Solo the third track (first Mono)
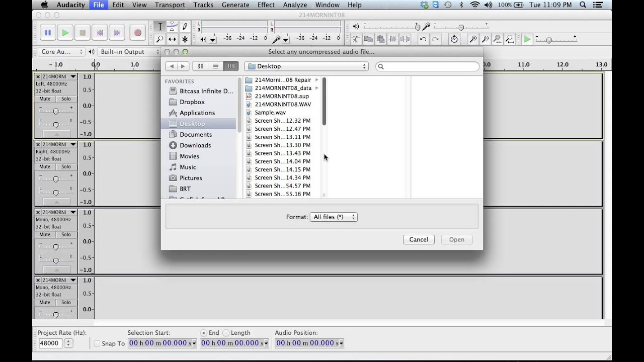This screenshot has height=362, width=644. click(66, 234)
